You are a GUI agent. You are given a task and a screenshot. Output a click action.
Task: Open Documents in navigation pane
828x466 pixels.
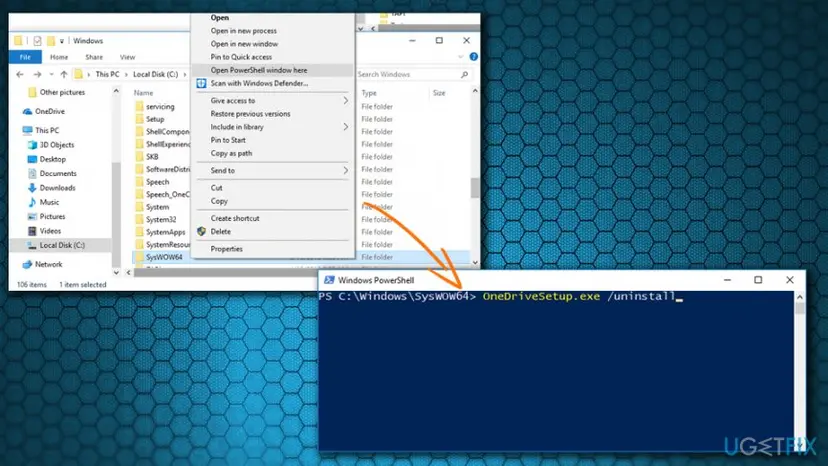58,173
